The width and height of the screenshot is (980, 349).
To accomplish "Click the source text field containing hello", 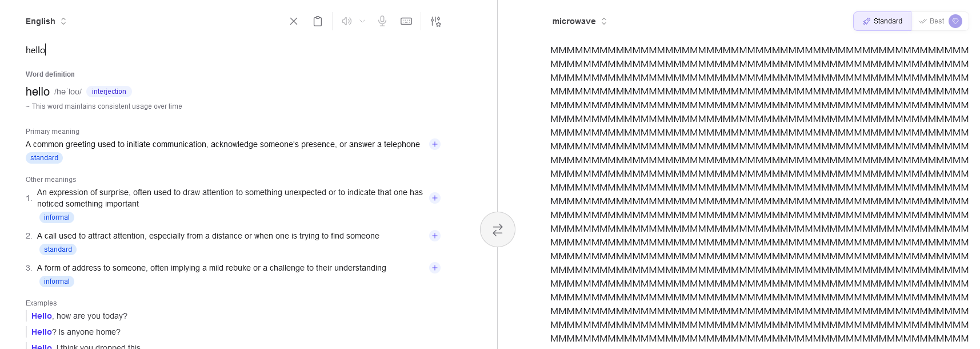I will pos(233,50).
